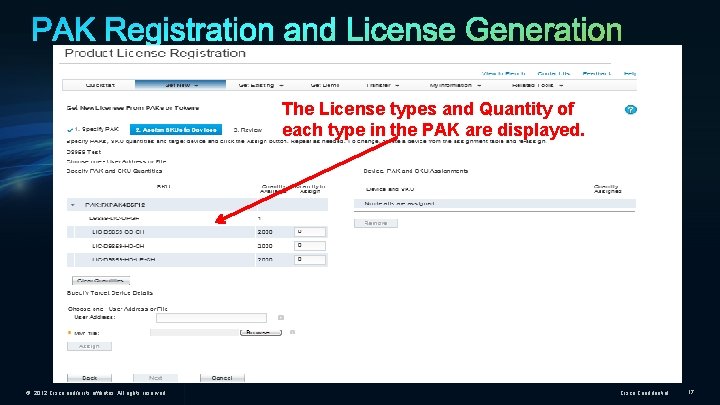This screenshot has width=720, height=405.
Task: Open the blue question-mark help icon
Action: pyautogui.click(x=630, y=110)
